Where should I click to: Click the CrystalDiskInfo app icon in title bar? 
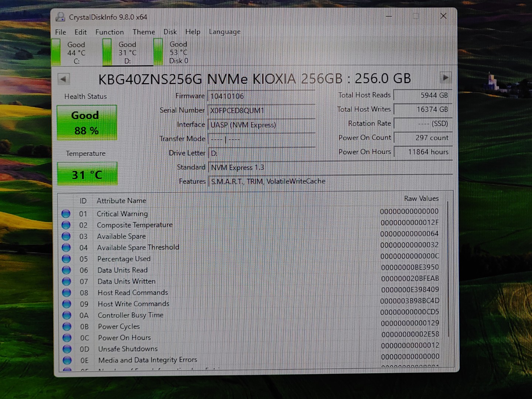pos(60,17)
